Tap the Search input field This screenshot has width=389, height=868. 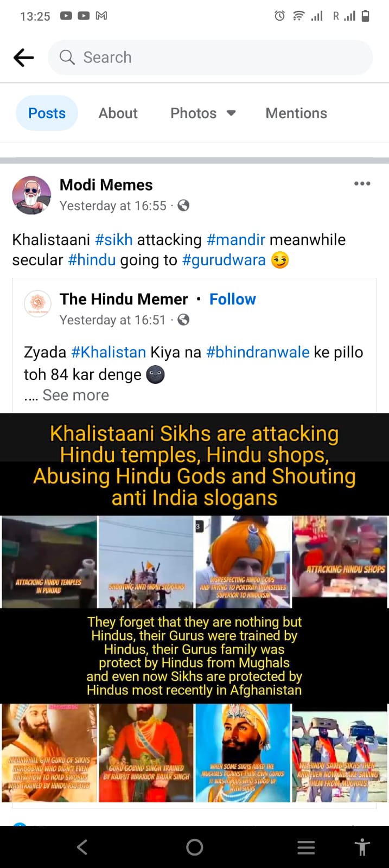210,58
